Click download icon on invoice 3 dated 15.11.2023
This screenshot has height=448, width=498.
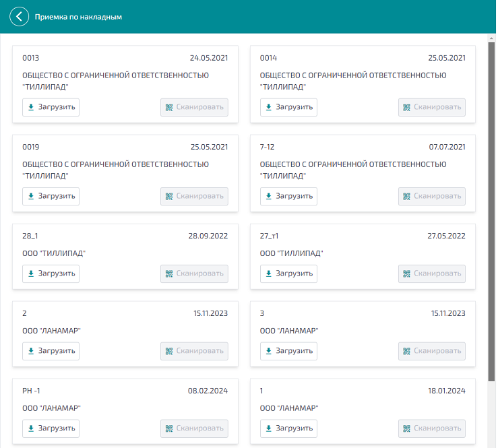(x=269, y=351)
